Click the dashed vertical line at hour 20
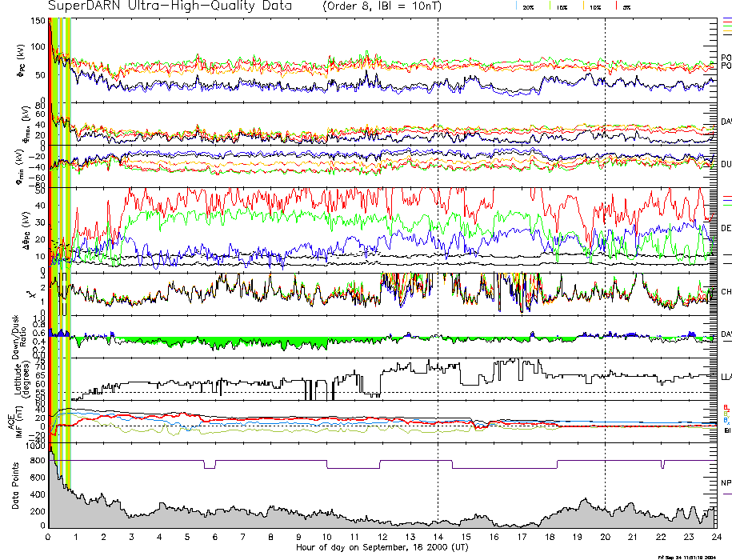Image resolution: width=732 pixels, height=560 pixels. click(605, 240)
